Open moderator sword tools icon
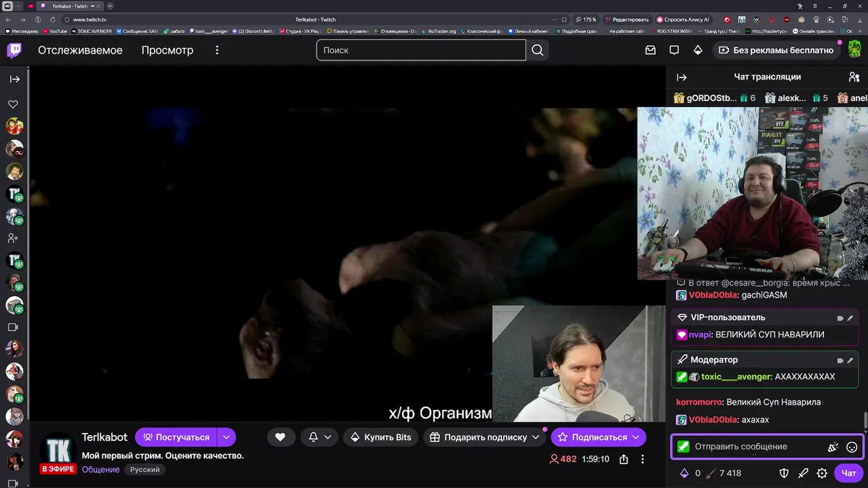The width and height of the screenshot is (868, 488). pos(803,473)
